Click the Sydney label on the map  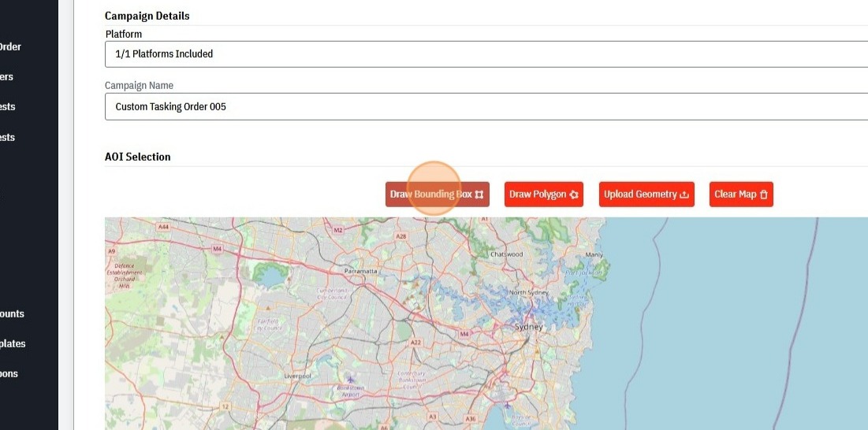[528, 327]
